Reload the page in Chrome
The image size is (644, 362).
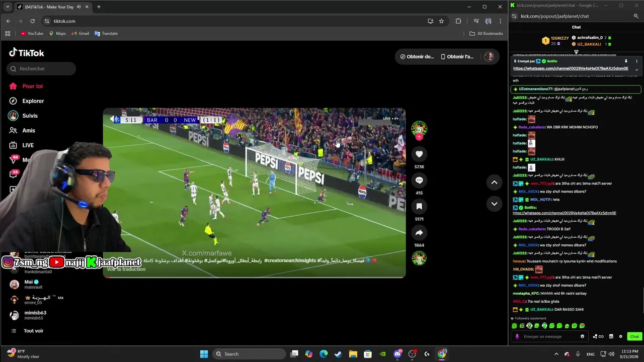pyautogui.click(x=32, y=21)
